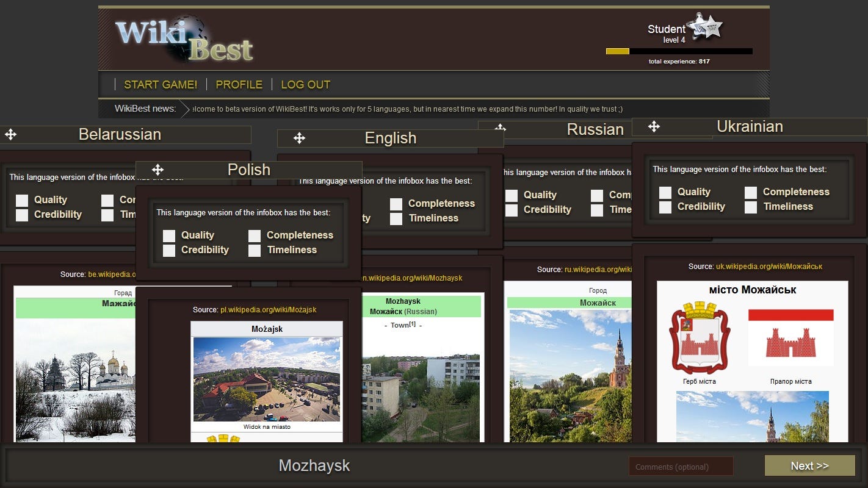Click the 'Student' rank label

tap(667, 29)
